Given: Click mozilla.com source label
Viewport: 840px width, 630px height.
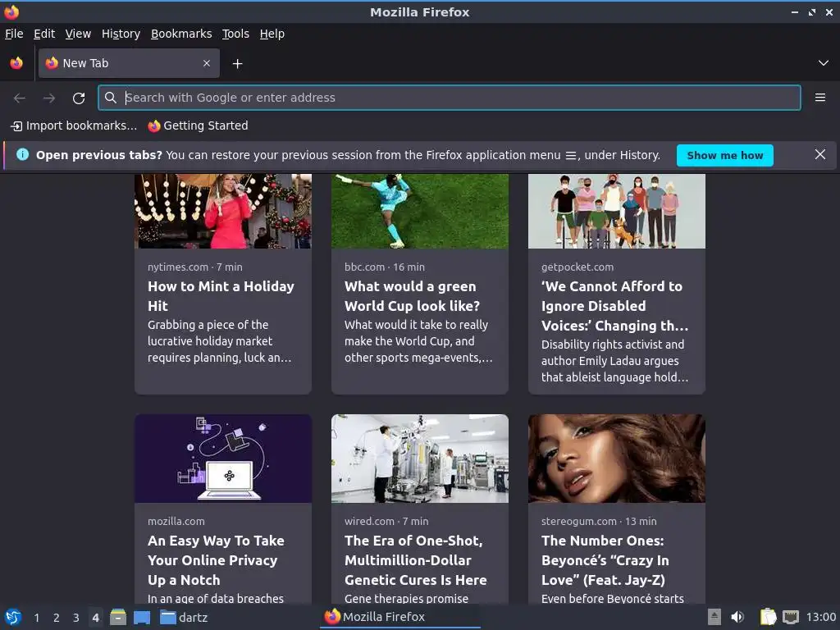Looking at the screenshot, I should (x=176, y=521).
